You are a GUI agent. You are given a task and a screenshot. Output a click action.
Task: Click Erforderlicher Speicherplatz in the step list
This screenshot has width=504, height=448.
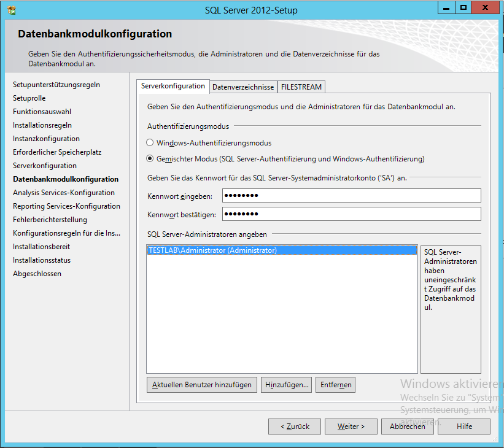[57, 152]
